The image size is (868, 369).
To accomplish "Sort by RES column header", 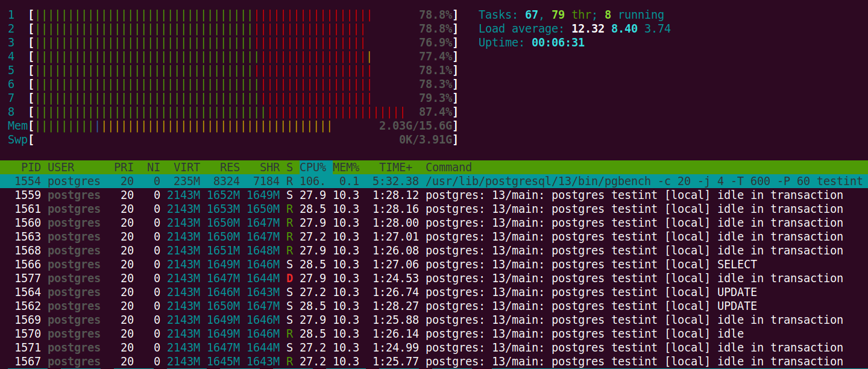I will [230, 167].
